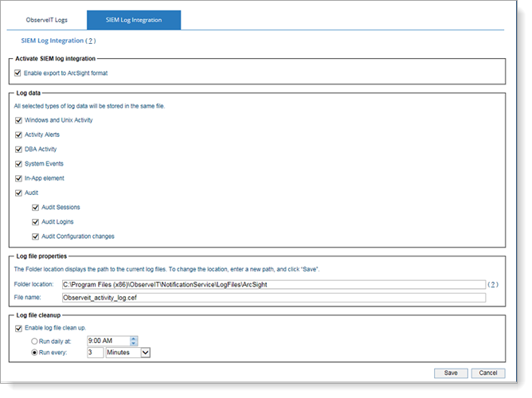Click the Save button

pyautogui.click(x=450, y=373)
